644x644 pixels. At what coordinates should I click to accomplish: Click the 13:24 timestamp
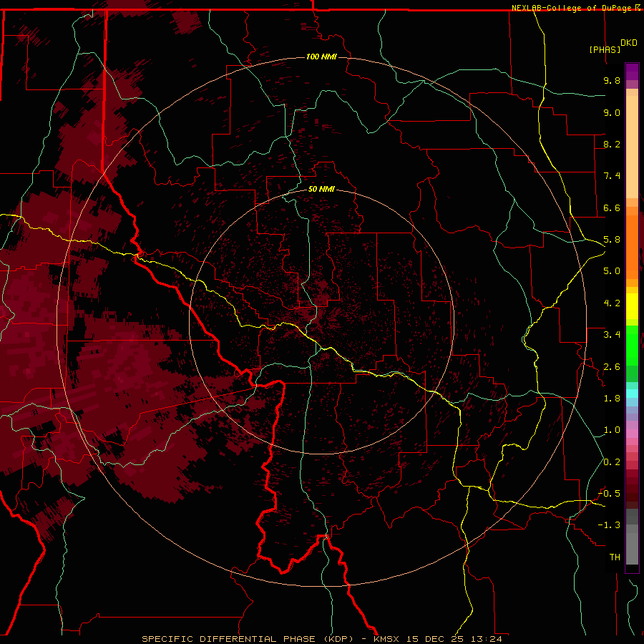coord(487,639)
